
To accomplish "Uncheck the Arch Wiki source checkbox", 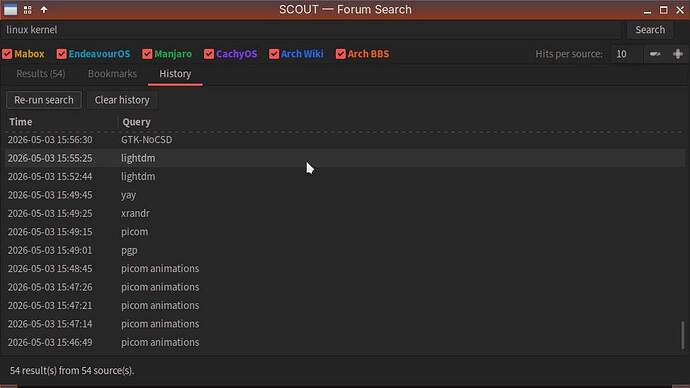I will [x=274, y=54].
